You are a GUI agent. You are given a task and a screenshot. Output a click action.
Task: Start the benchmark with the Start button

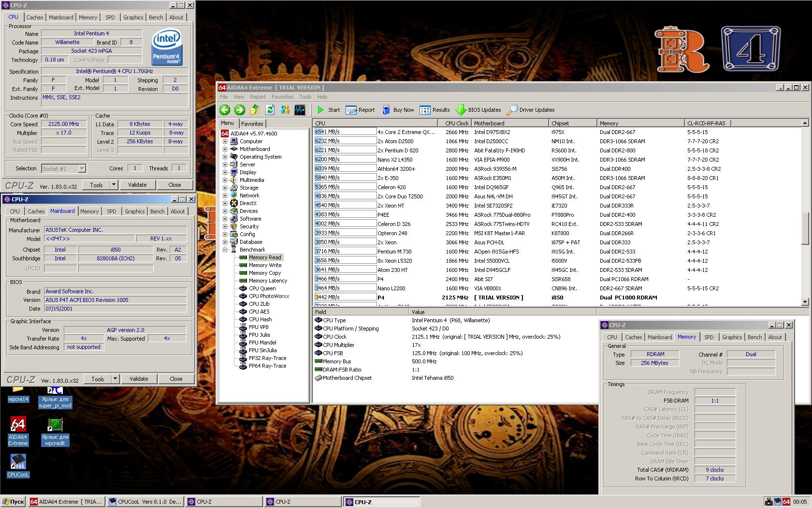pos(329,110)
